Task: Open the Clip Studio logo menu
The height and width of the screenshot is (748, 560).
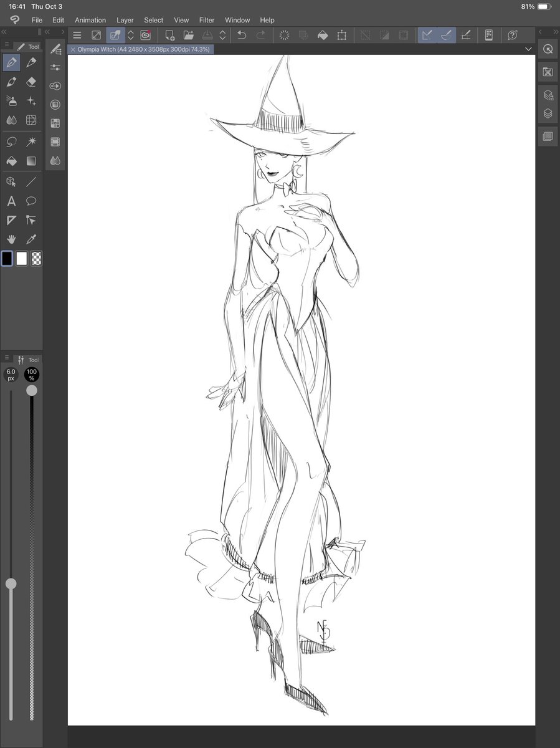Action: tap(15, 20)
